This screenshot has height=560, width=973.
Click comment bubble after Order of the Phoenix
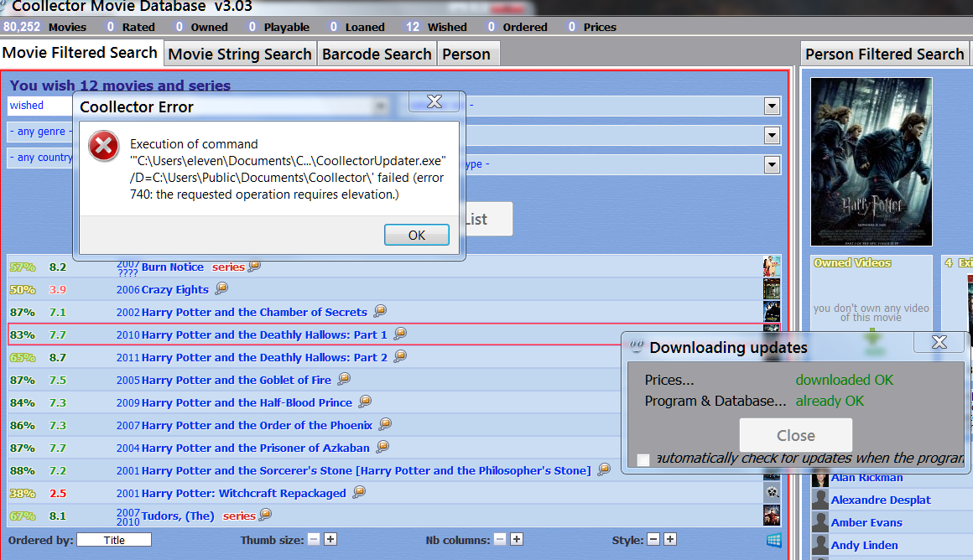[x=385, y=424]
